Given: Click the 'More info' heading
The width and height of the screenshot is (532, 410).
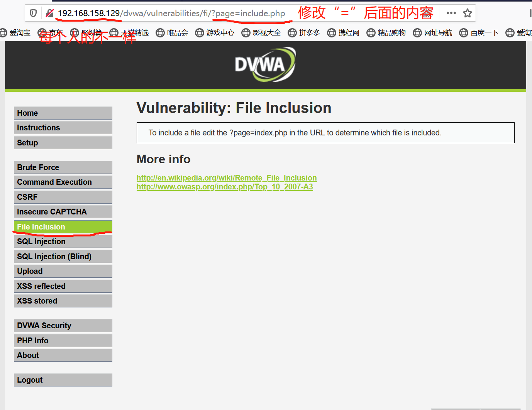Looking at the screenshot, I should (164, 159).
